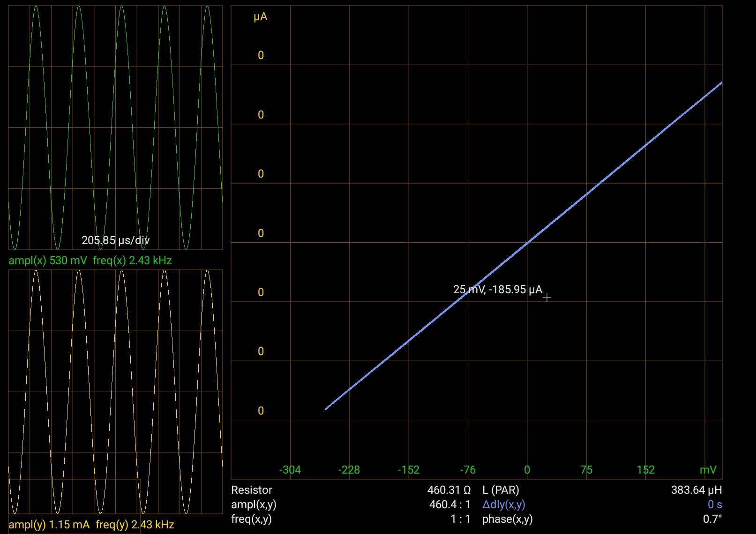Click the freq(x,y) ratio label
This screenshot has width=756, height=534.
251,519
